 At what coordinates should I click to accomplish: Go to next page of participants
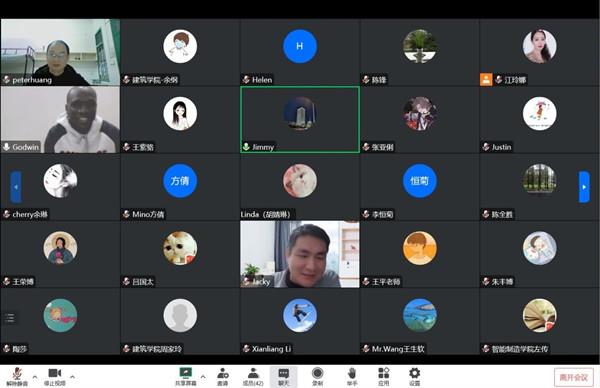coord(584,187)
